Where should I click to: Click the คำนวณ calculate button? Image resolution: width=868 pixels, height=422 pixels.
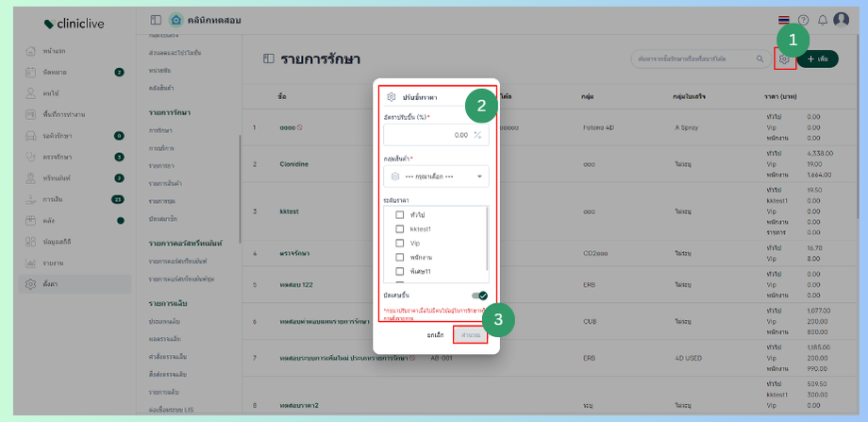tap(471, 335)
